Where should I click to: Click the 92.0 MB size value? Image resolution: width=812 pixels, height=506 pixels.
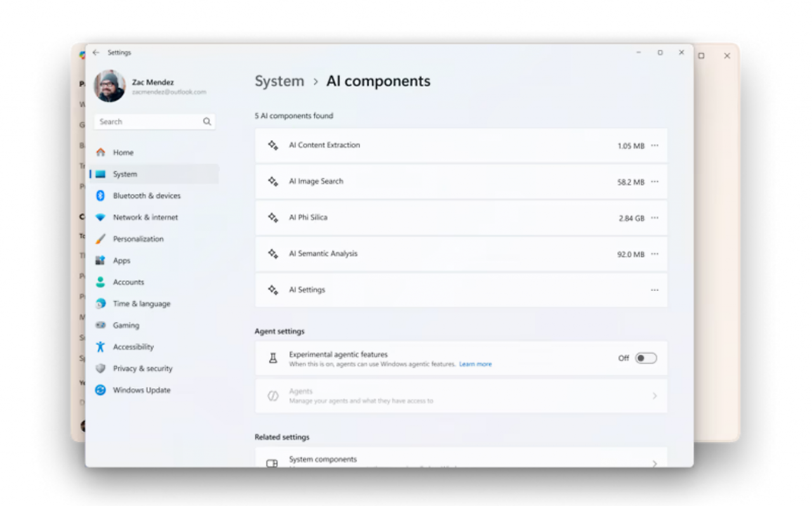[631, 254]
